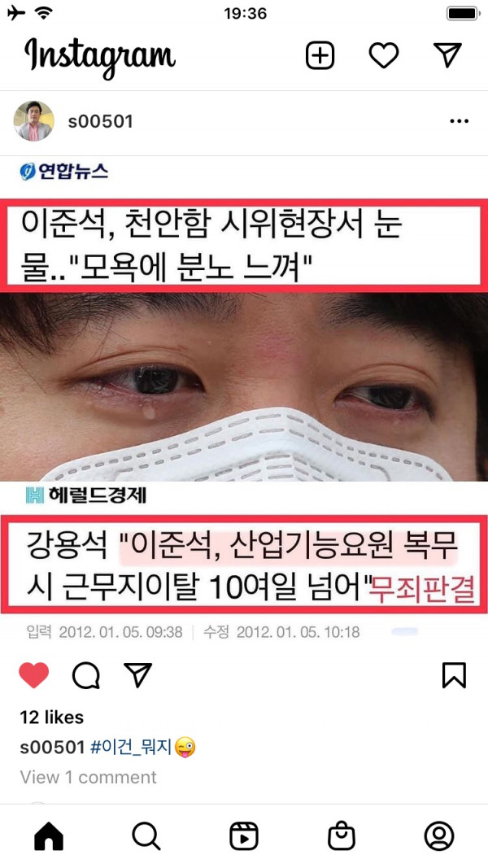Open direct messages paper plane in header
This screenshot has width=488, height=868.
point(447,55)
